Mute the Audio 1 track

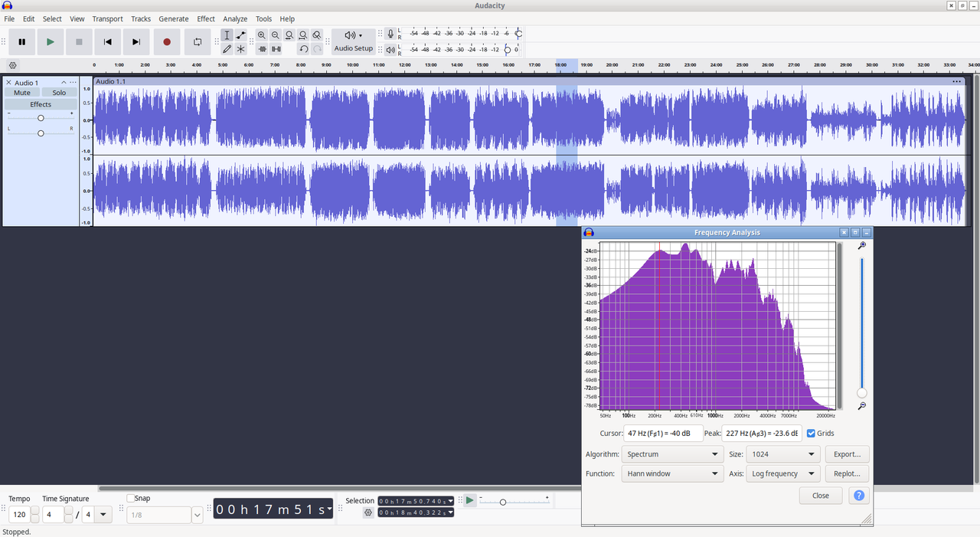pyautogui.click(x=22, y=93)
